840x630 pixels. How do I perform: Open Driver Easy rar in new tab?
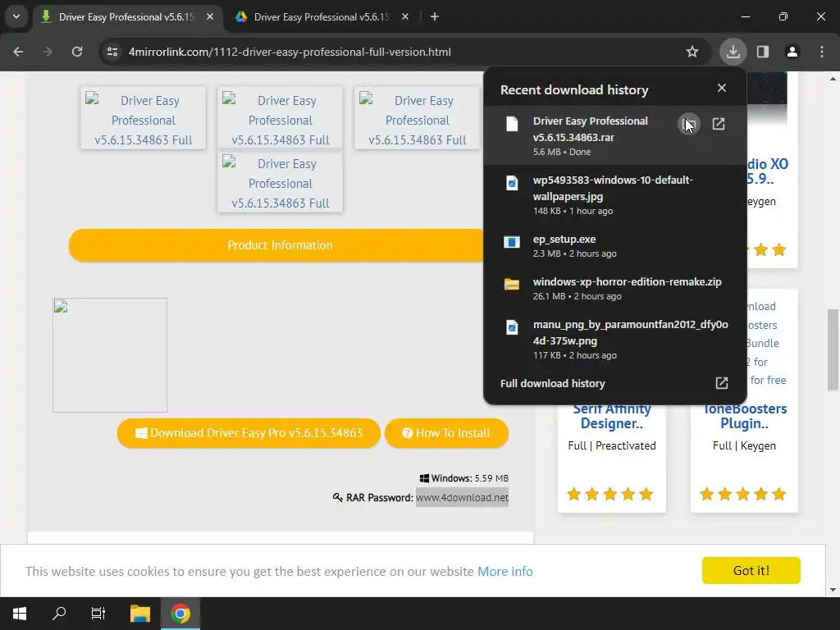click(x=719, y=125)
